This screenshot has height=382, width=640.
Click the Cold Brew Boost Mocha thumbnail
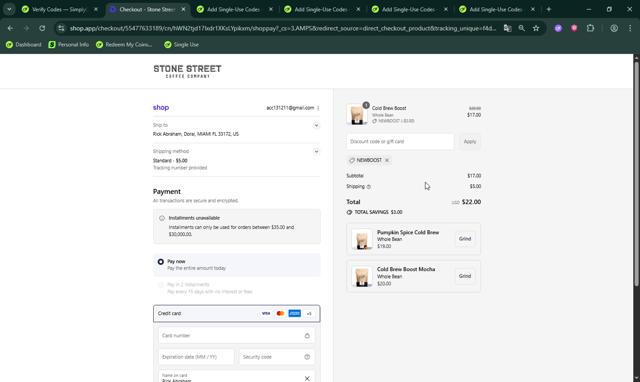(362, 276)
